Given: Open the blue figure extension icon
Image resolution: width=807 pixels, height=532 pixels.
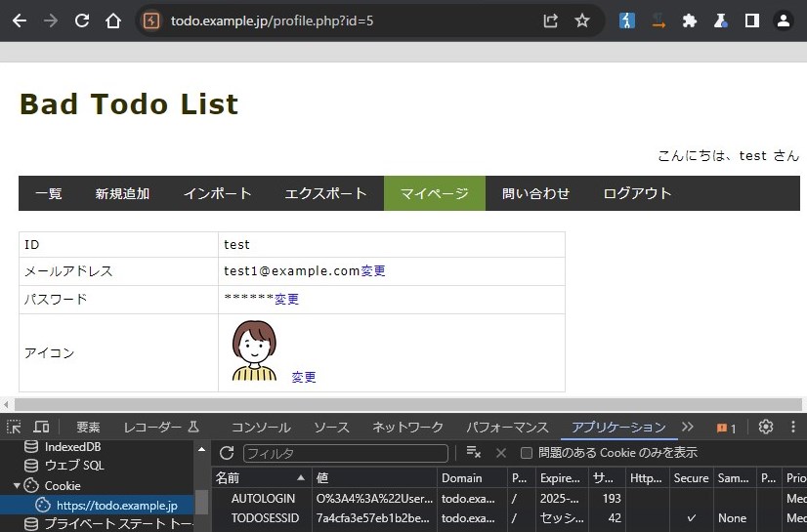Looking at the screenshot, I should coord(627,20).
